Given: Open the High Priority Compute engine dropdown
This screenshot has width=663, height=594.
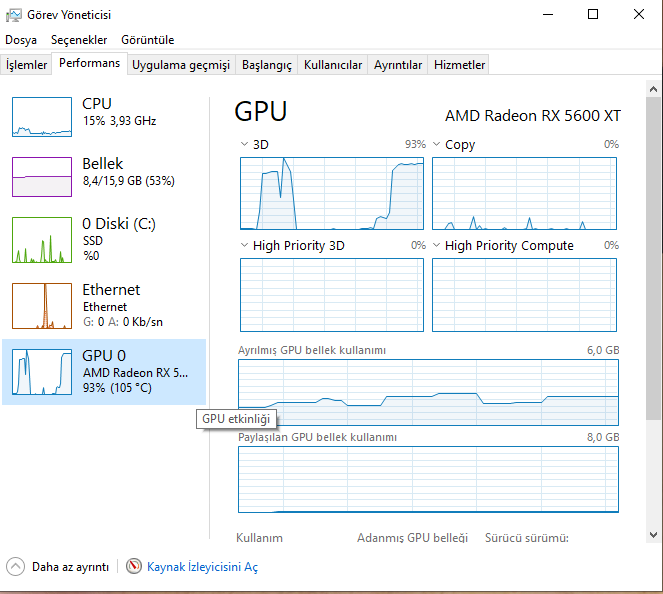Looking at the screenshot, I should (436, 245).
